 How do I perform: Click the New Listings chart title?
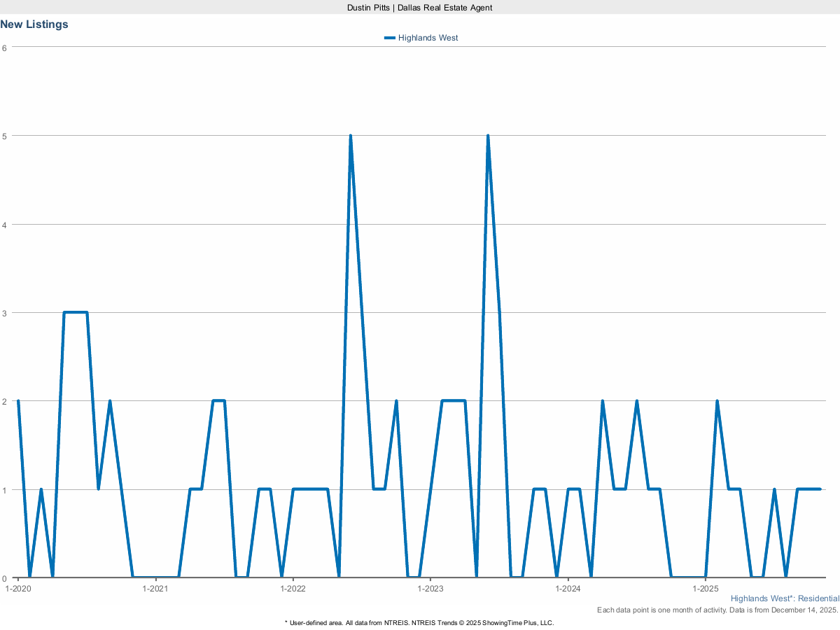34,24
